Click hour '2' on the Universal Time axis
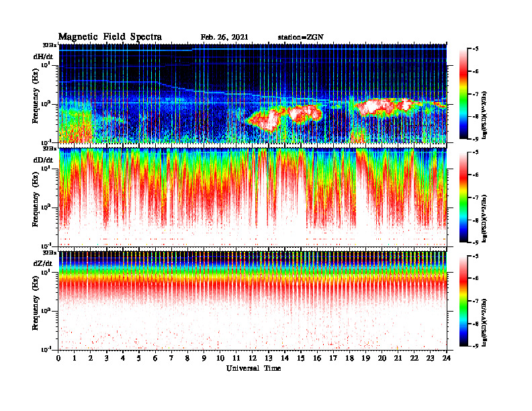The image size is (532, 411). pyautogui.click(x=91, y=358)
